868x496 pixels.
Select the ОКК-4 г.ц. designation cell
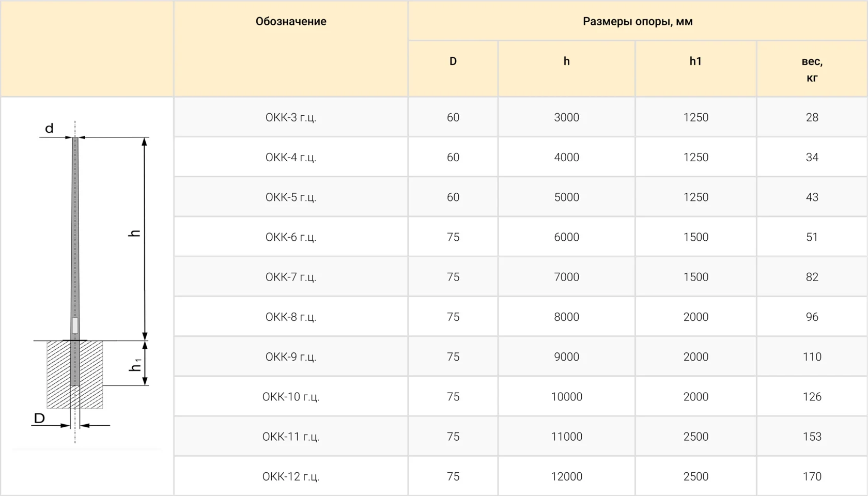click(x=291, y=157)
